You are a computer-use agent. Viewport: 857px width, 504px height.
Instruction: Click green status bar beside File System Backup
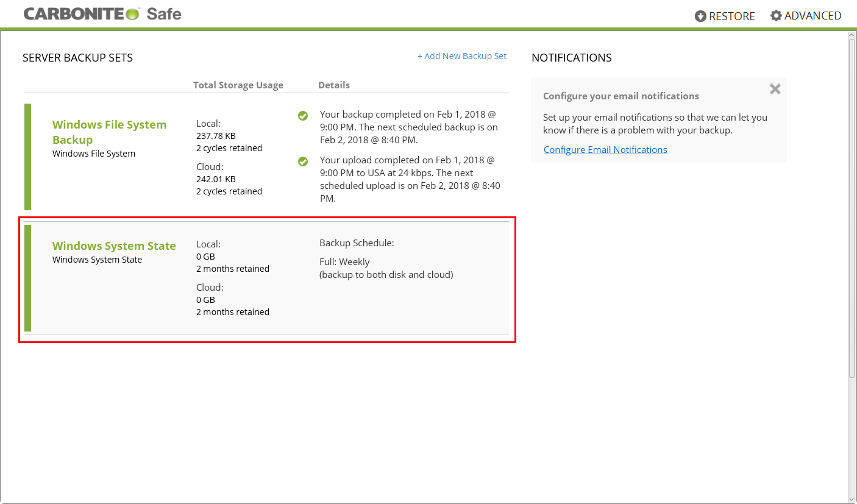(x=27, y=157)
